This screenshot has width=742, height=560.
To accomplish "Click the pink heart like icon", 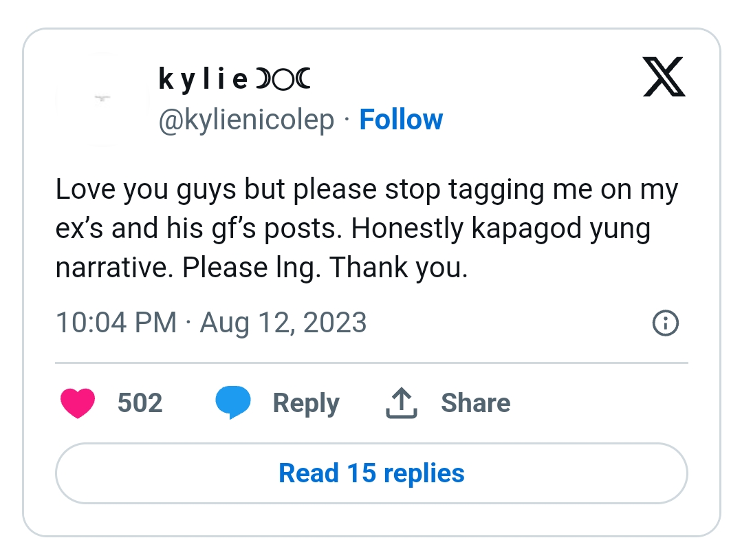I will pos(77,403).
